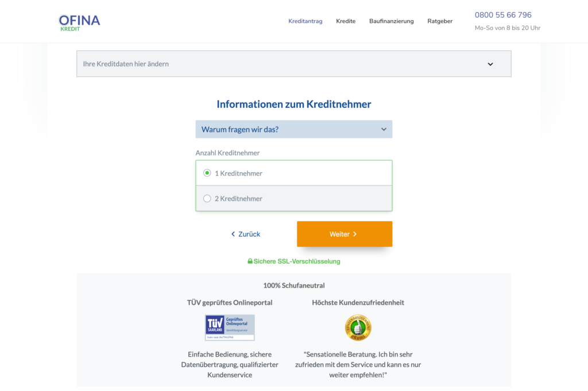Click 'Sichere SSL-Verschlüsselung' text
Viewport: 588px width, 391px height.
coord(297,261)
